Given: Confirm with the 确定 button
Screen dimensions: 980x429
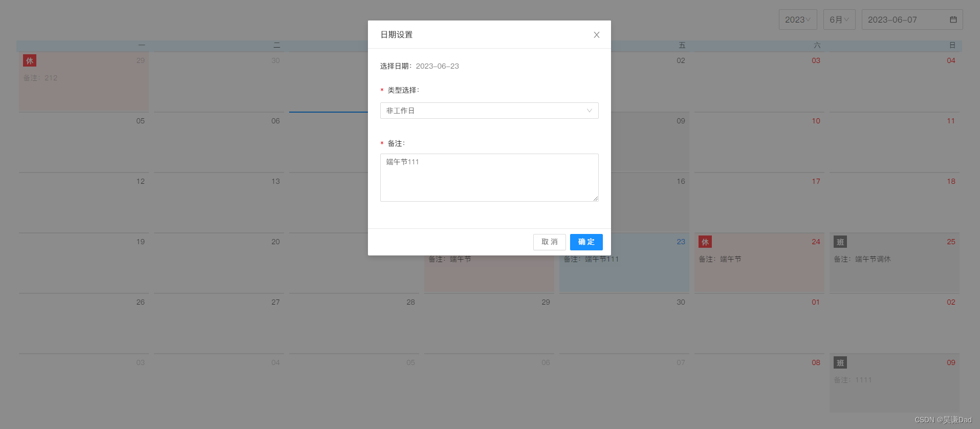Looking at the screenshot, I should click(x=586, y=242).
